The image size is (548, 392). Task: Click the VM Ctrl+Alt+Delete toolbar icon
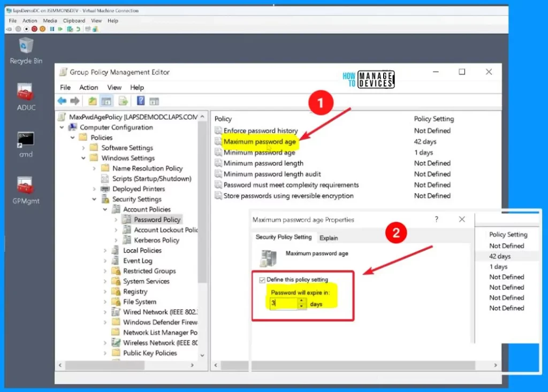[9, 29]
